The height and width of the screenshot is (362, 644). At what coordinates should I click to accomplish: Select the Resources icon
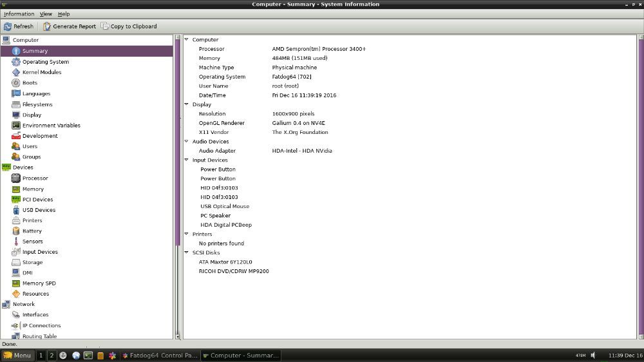click(x=16, y=294)
